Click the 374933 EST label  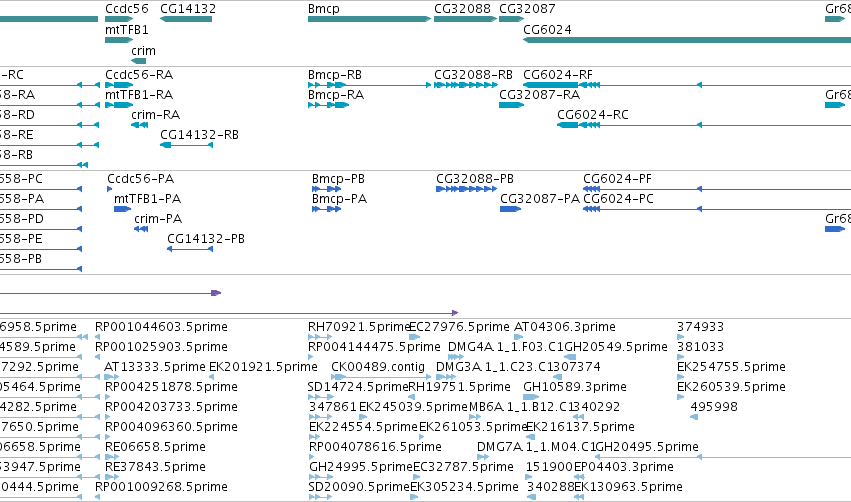[x=700, y=327]
